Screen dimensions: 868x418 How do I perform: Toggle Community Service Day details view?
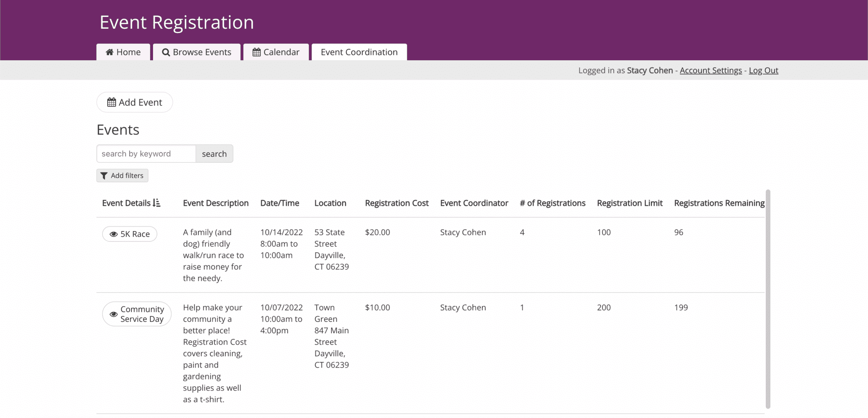tap(136, 314)
